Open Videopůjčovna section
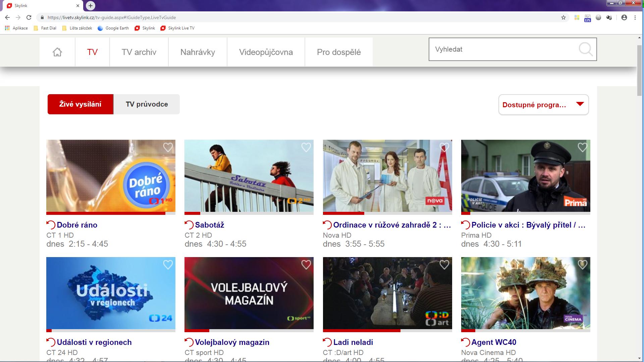 click(266, 52)
